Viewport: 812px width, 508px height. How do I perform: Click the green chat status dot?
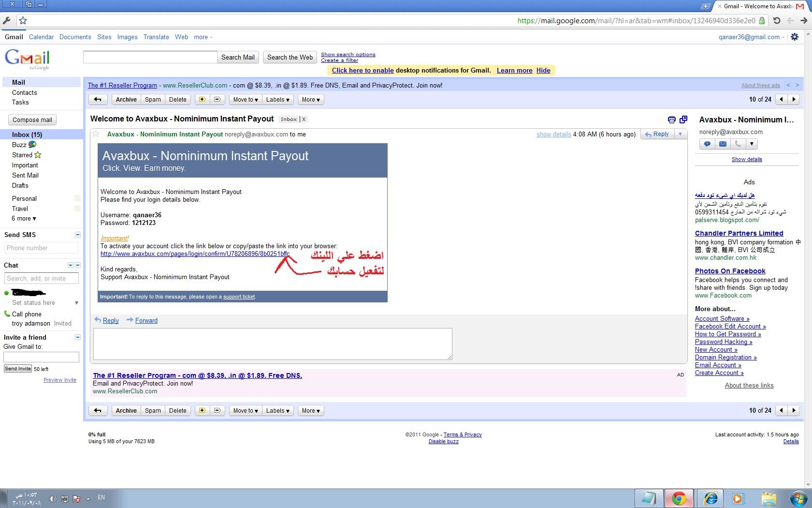point(6,293)
